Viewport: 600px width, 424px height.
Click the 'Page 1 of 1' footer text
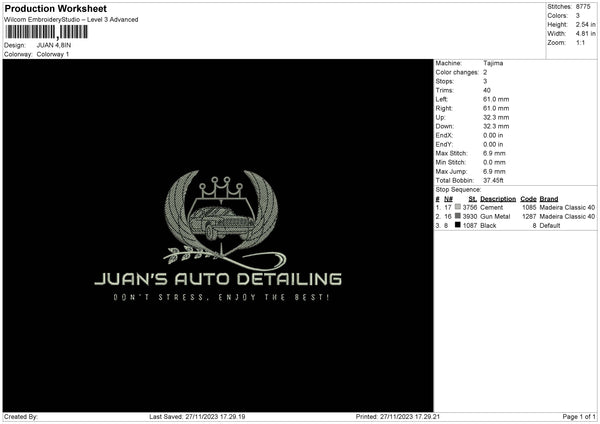(579, 417)
